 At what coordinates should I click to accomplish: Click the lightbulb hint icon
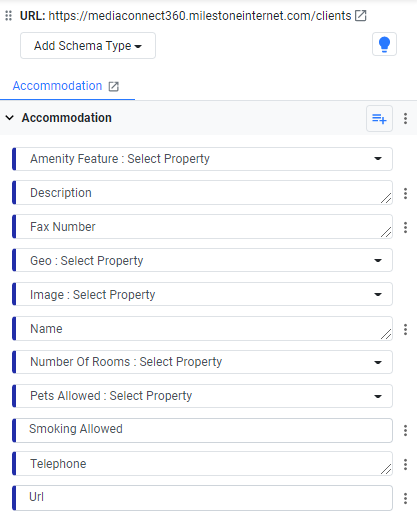coord(384,44)
